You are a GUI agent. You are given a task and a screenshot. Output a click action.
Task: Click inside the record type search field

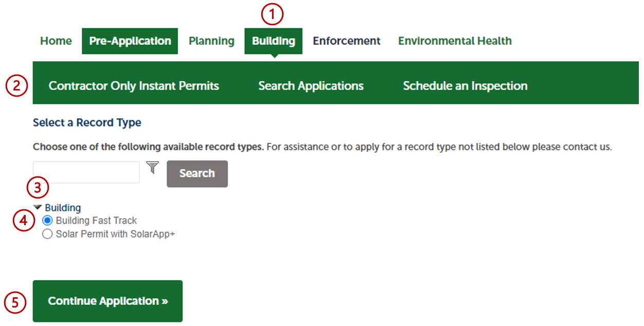[86, 172]
